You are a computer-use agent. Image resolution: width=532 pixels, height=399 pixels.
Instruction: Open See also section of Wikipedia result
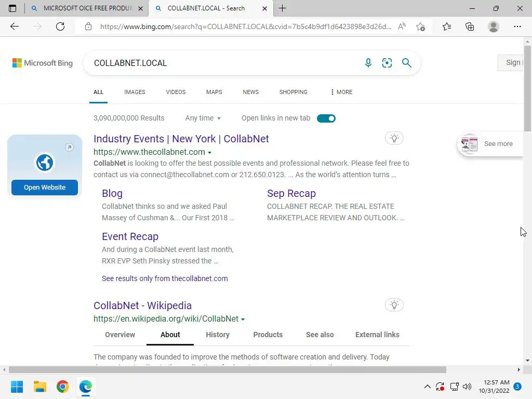320,335
